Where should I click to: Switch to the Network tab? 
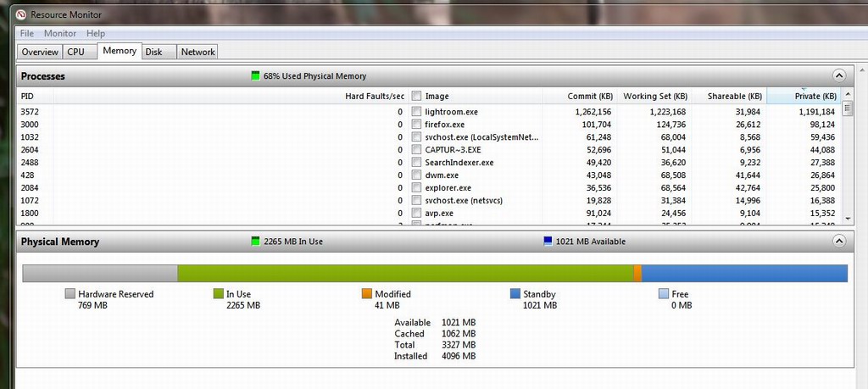198,52
